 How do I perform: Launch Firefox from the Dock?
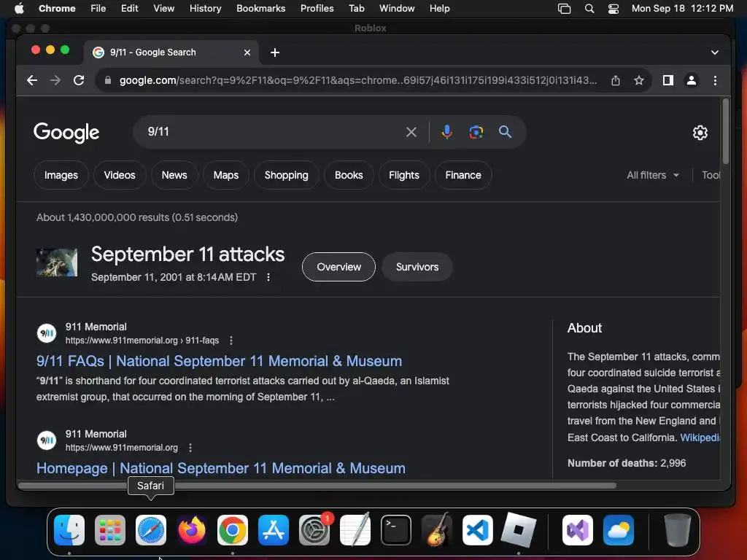point(192,529)
